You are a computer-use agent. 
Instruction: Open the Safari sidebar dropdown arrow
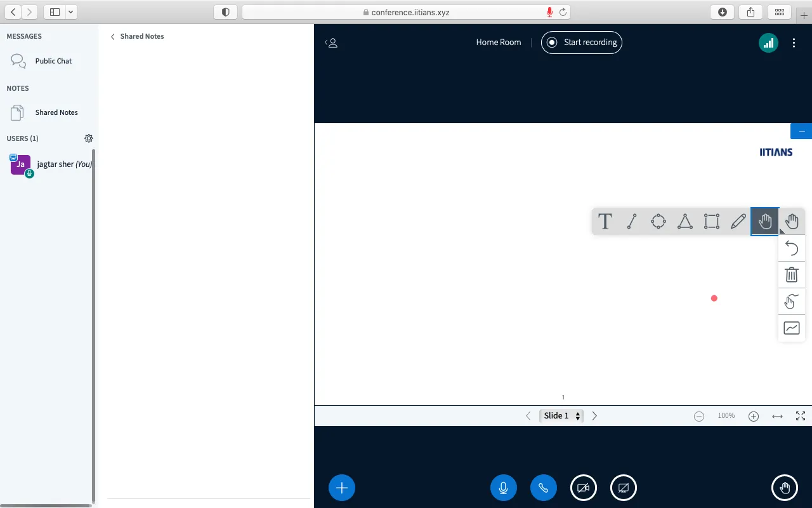[70, 12]
